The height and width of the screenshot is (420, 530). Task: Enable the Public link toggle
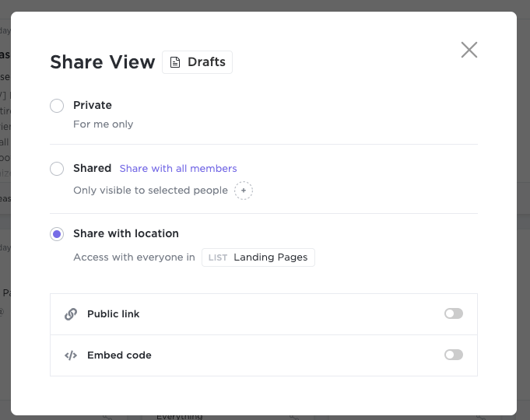click(453, 313)
